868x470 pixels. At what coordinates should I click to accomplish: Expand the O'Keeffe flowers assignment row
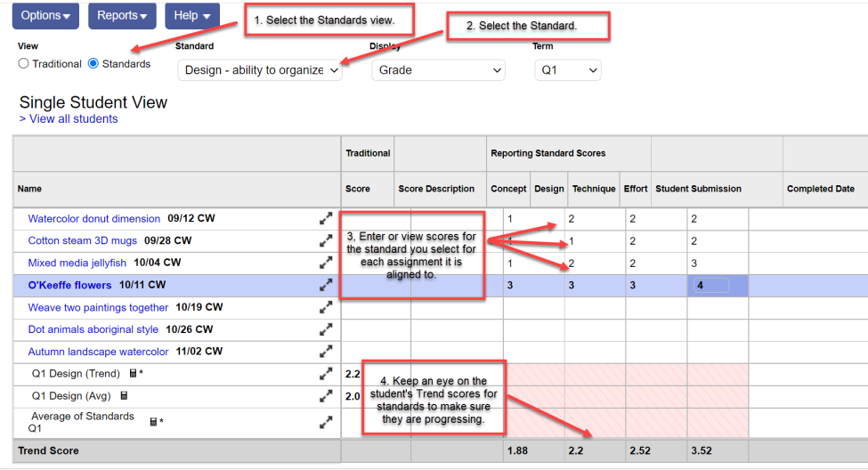[327, 285]
